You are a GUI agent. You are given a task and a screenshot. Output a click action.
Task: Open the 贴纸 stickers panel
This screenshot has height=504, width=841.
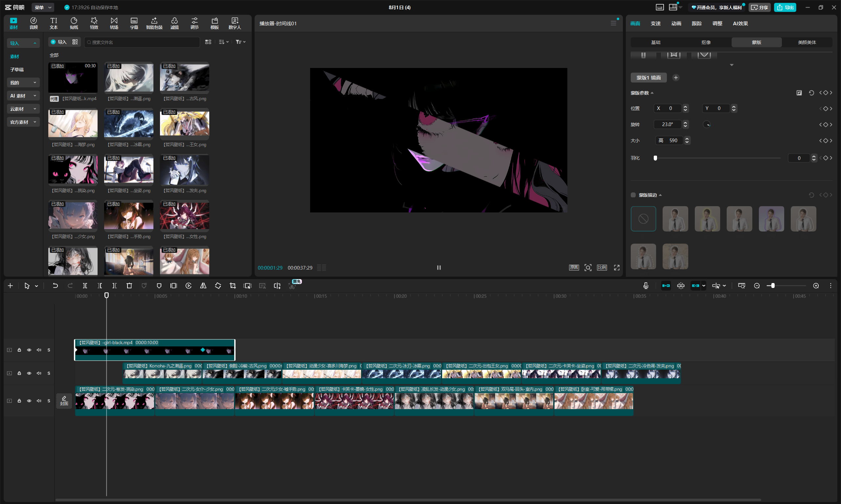pos(74,23)
